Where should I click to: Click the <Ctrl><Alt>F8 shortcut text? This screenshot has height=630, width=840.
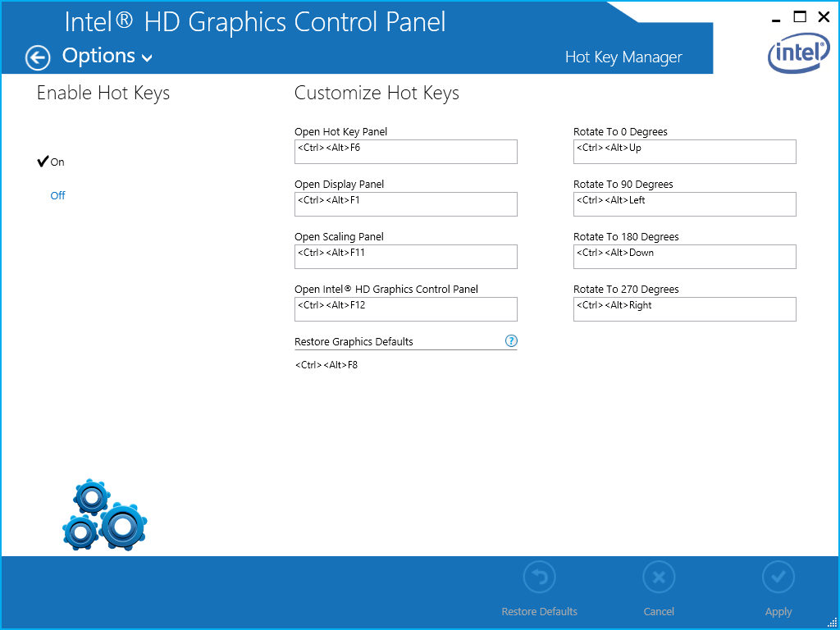pos(326,365)
